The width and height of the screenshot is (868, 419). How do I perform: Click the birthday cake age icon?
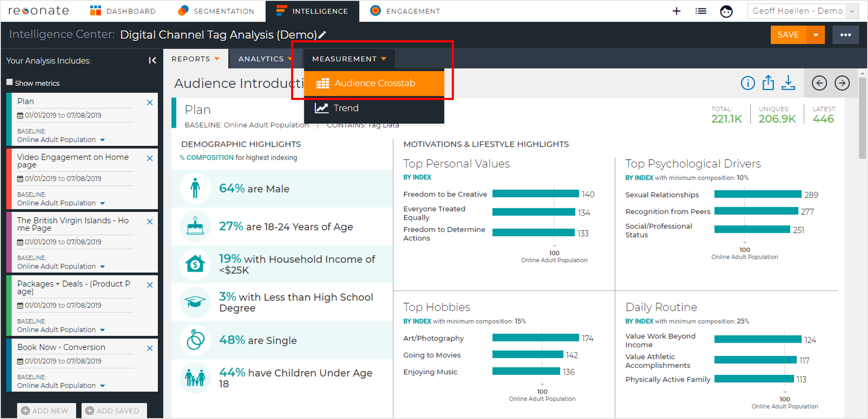[195, 226]
